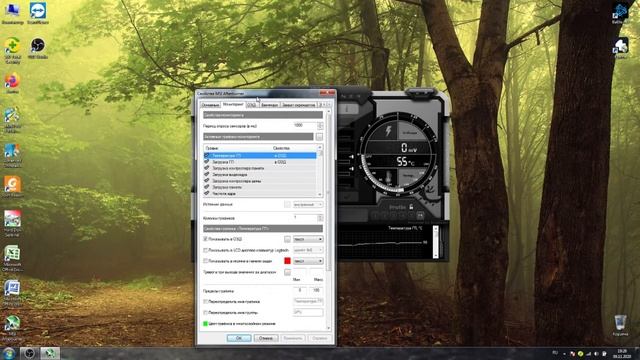
Task: Click lightning voltage icon in Afterburner gauge
Action: [388, 131]
